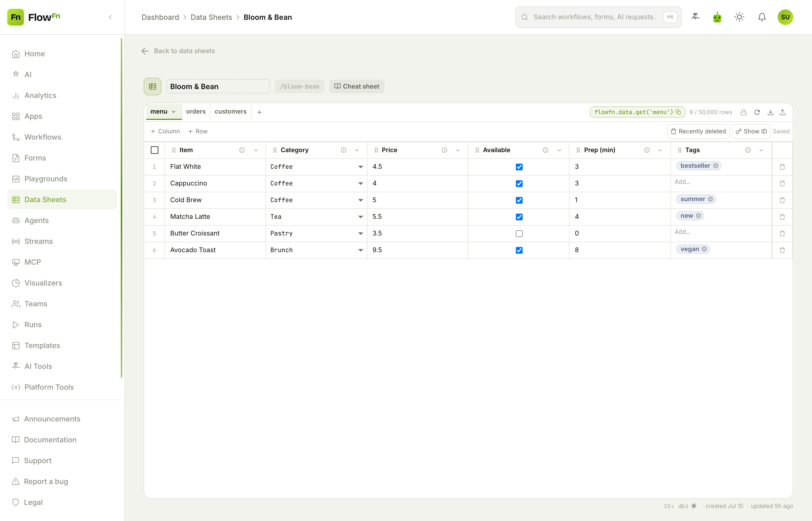Delete the Butter Croissant row
The height and width of the screenshot is (521, 812).
click(x=782, y=233)
